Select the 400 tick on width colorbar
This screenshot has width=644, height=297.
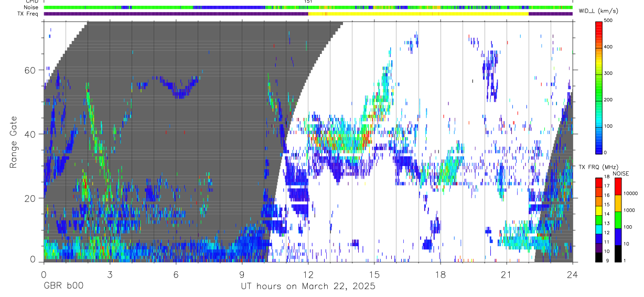(609, 47)
